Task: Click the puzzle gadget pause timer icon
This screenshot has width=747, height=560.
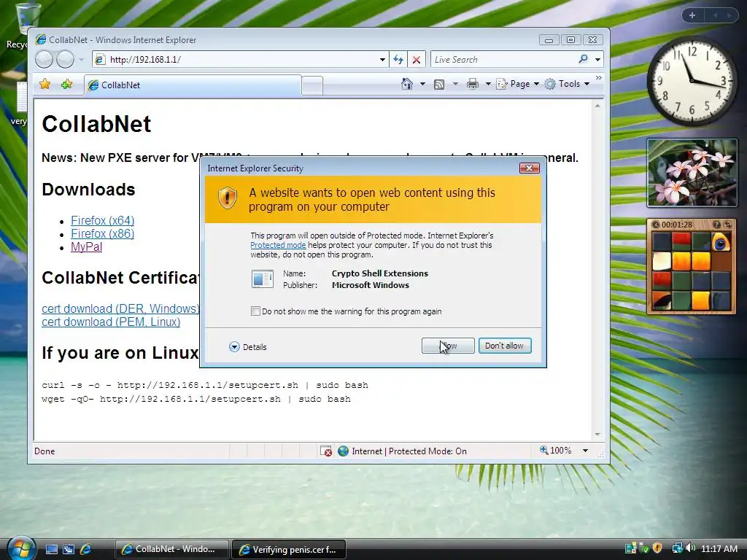Action: tap(656, 225)
